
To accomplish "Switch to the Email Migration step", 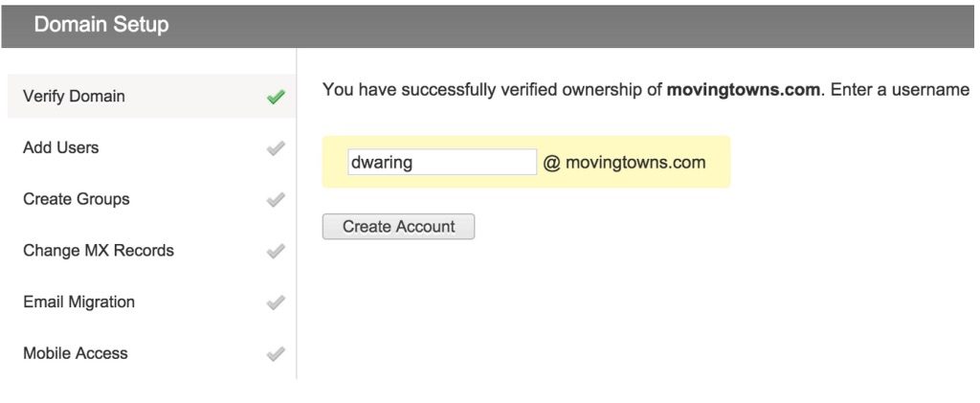I will [x=151, y=302].
